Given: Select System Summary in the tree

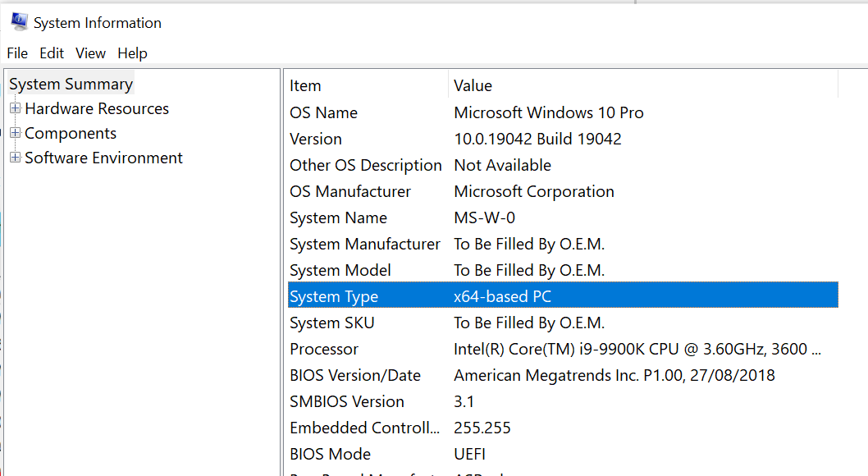Looking at the screenshot, I should [x=71, y=85].
